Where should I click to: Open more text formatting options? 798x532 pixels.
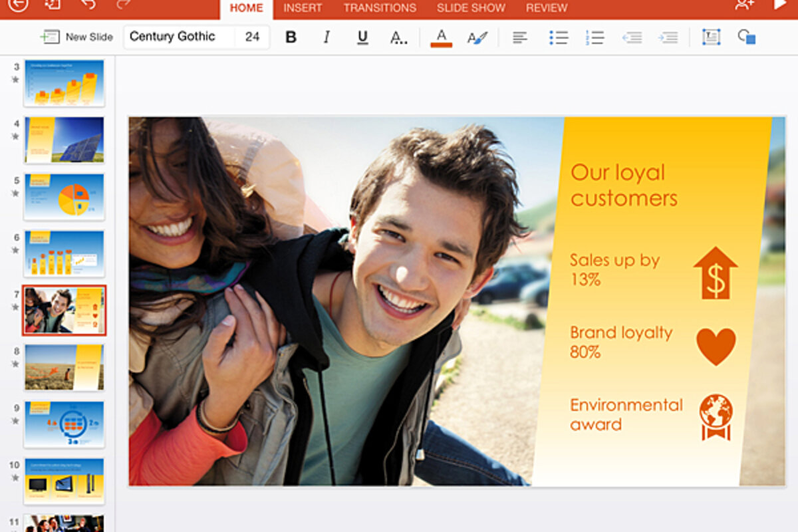(x=398, y=38)
